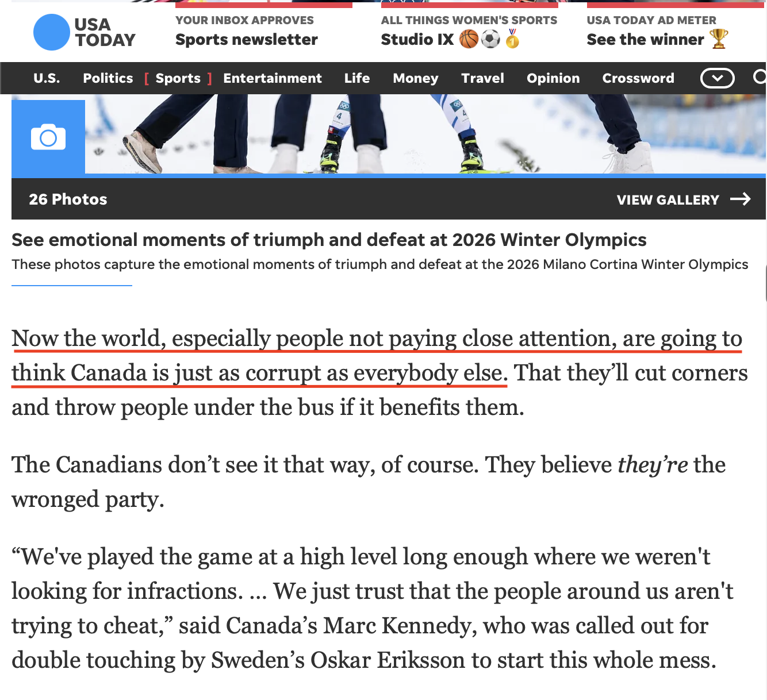Open the Sports section tab
Viewport: 767px width, 700px height.
click(x=178, y=78)
